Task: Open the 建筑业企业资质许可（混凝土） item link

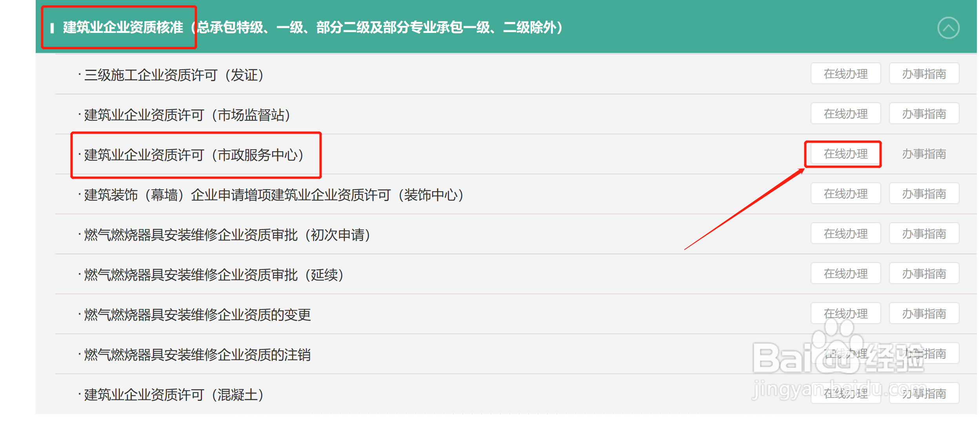Action: click(174, 395)
